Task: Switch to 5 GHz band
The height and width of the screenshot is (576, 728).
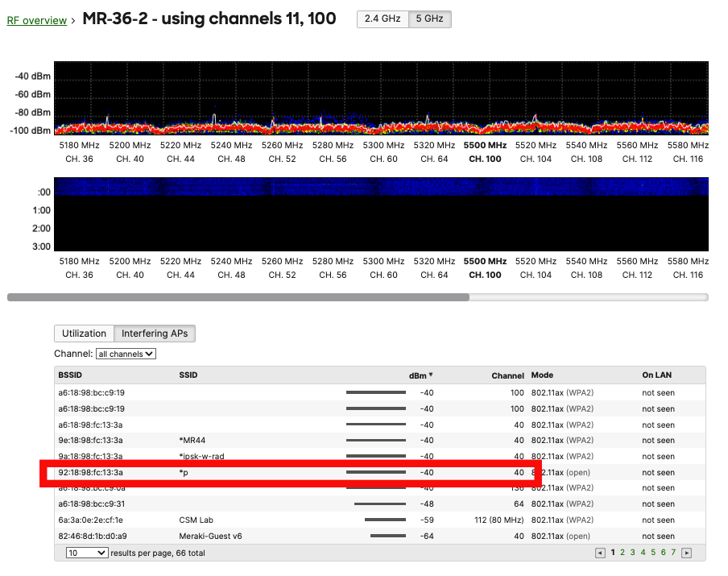Action: coord(429,19)
